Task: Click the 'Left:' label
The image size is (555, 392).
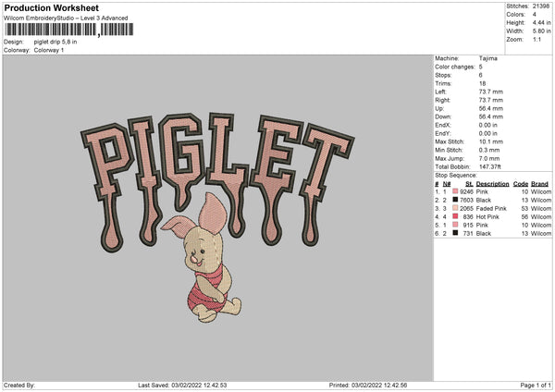Action: pyautogui.click(x=440, y=92)
